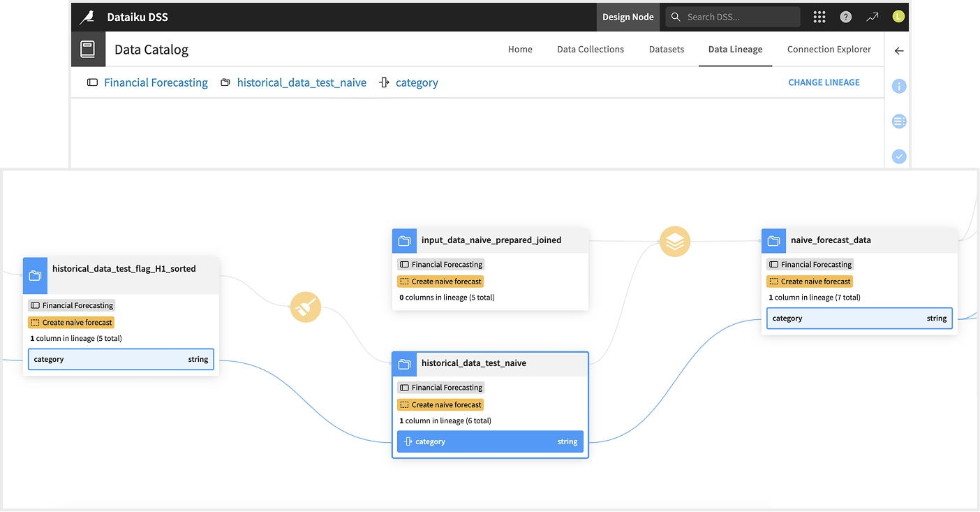Select the Data Lineage tab
The image size is (980, 512).
(x=735, y=49)
